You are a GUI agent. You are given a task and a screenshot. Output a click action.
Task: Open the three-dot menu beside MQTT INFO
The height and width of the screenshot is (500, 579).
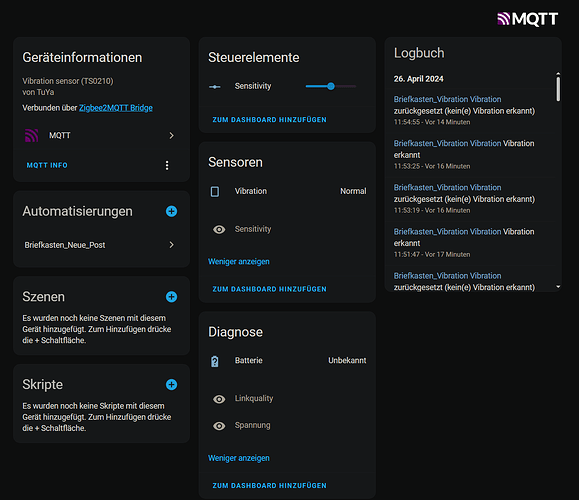pyautogui.click(x=167, y=165)
